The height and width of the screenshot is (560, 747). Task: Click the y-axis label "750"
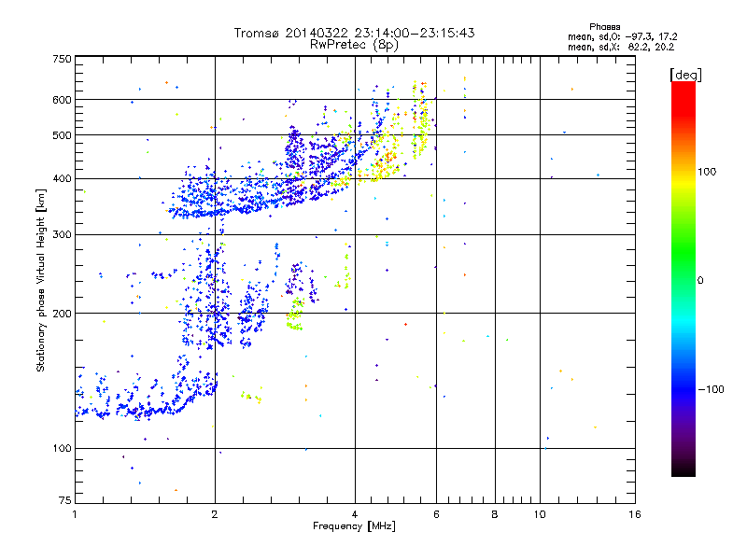63,59
